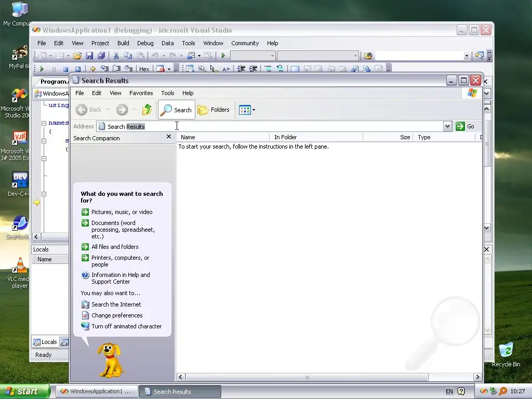This screenshot has width=532, height=399.
Task: Select Printers, computers, or people search
Action: pos(115,261)
